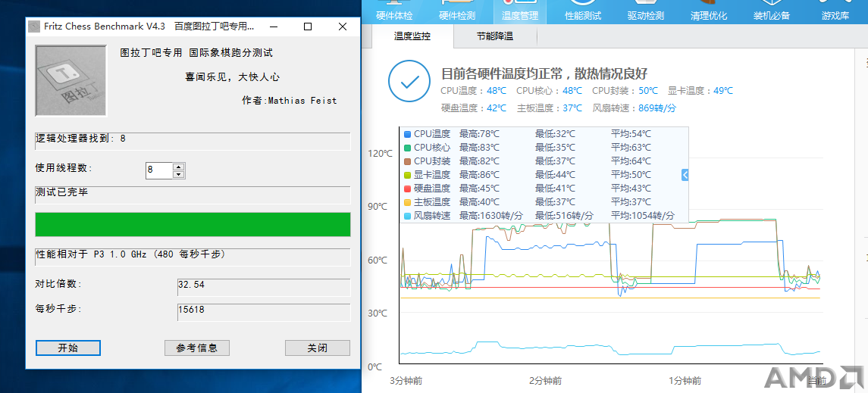868x393 pixels.
Task: Click the 主板温度 37℃ reading
Action: click(x=549, y=108)
